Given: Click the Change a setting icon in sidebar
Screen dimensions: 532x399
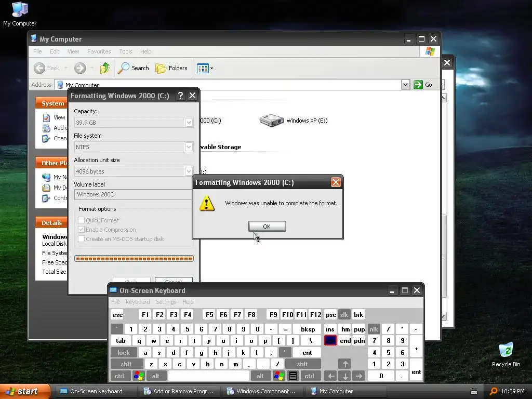Looking at the screenshot, I should (46, 138).
